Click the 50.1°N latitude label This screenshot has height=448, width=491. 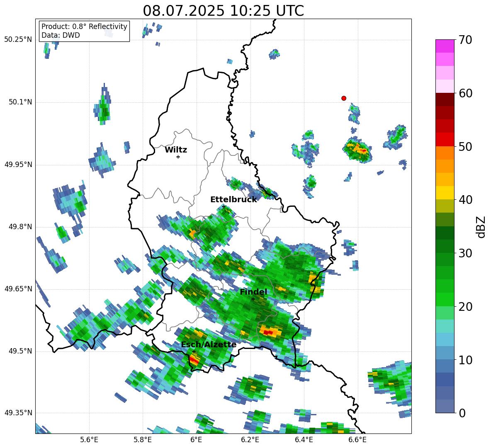point(20,102)
